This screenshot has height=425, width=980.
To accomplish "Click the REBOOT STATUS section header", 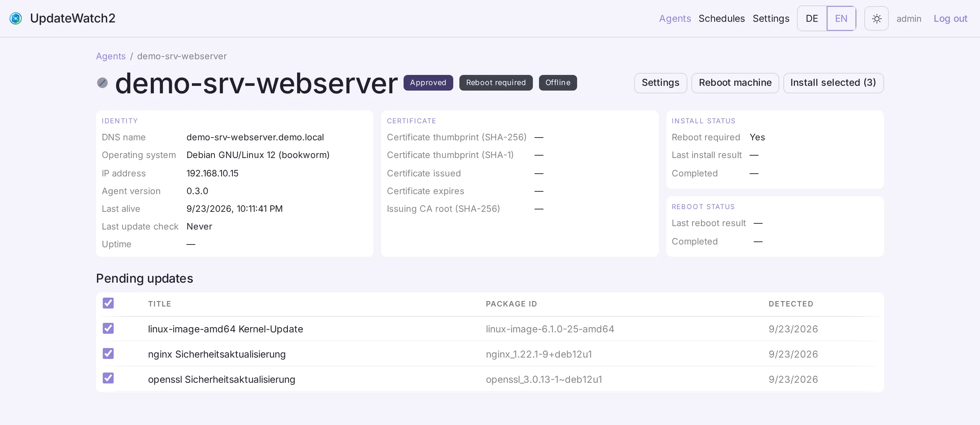I will coord(703,206).
